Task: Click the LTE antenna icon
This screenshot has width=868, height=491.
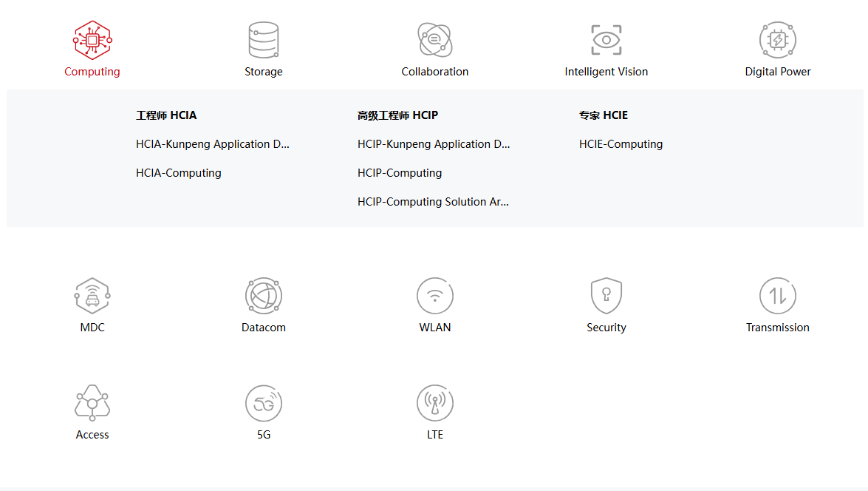Action: 435,403
